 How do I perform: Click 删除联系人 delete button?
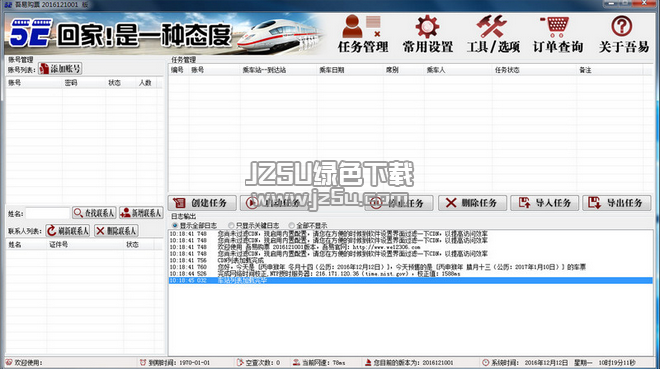click(116, 231)
